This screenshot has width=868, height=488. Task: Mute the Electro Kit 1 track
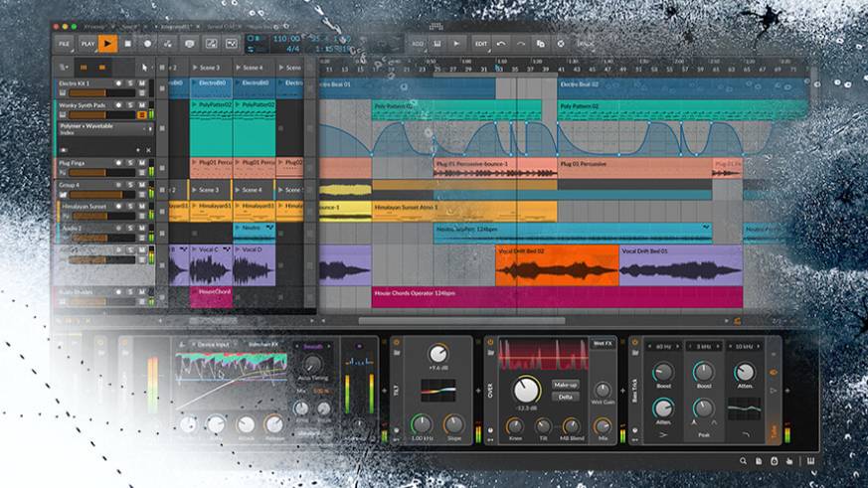[x=142, y=83]
